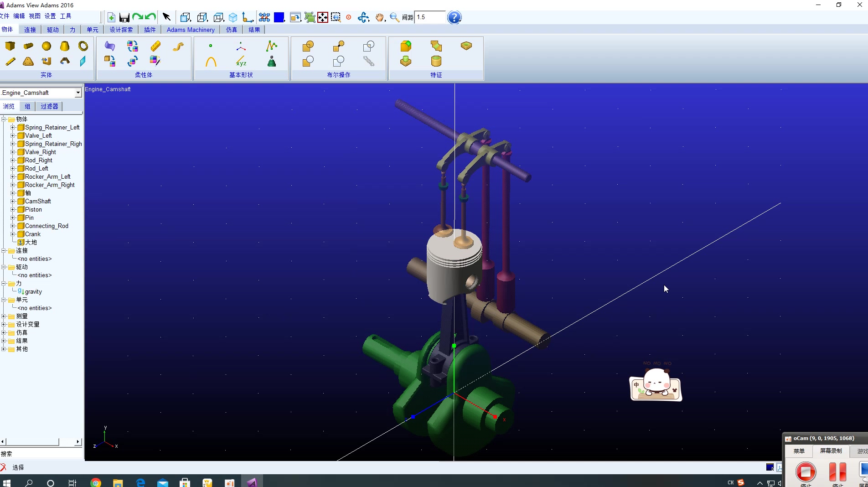The height and width of the screenshot is (487, 868).
Task: Select the plane solid tool
Action: [x=83, y=61]
